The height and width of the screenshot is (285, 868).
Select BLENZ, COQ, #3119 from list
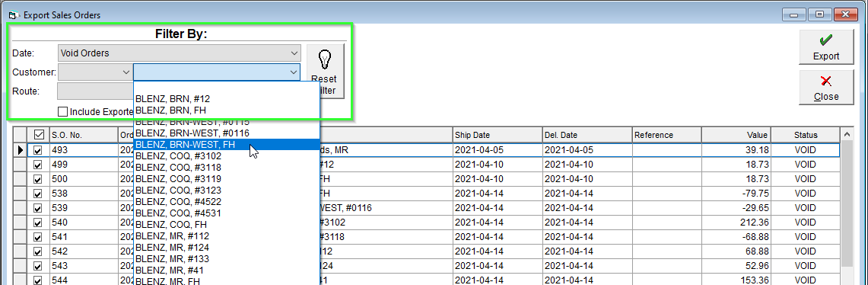(227, 178)
